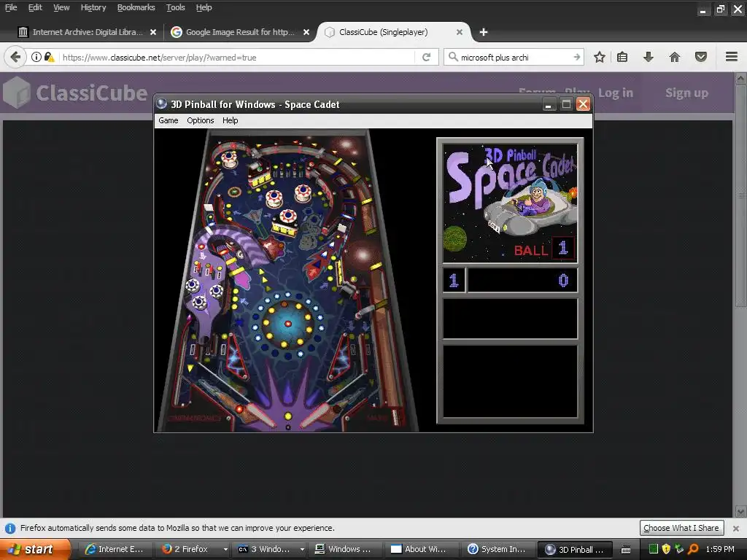Viewport: 747px width, 560px height.
Task: Open Firefox Tools menu
Action: pos(175,7)
